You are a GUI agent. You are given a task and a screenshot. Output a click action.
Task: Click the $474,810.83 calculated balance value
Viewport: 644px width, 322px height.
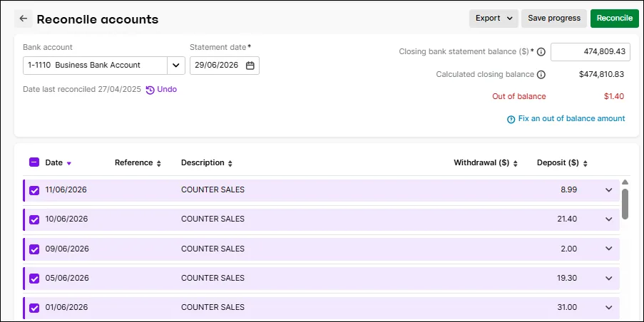point(601,75)
